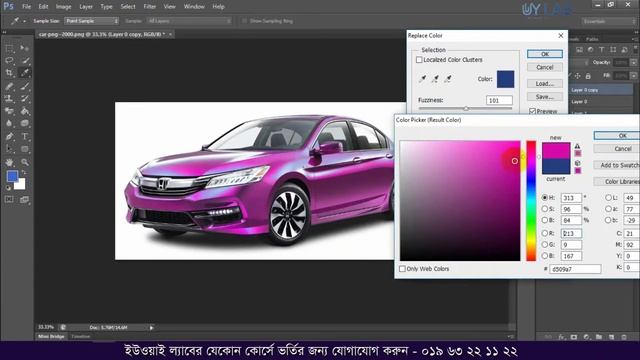The width and height of the screenshot is (640, 360).
Task: Open the File menu
Action: [27, 7]
